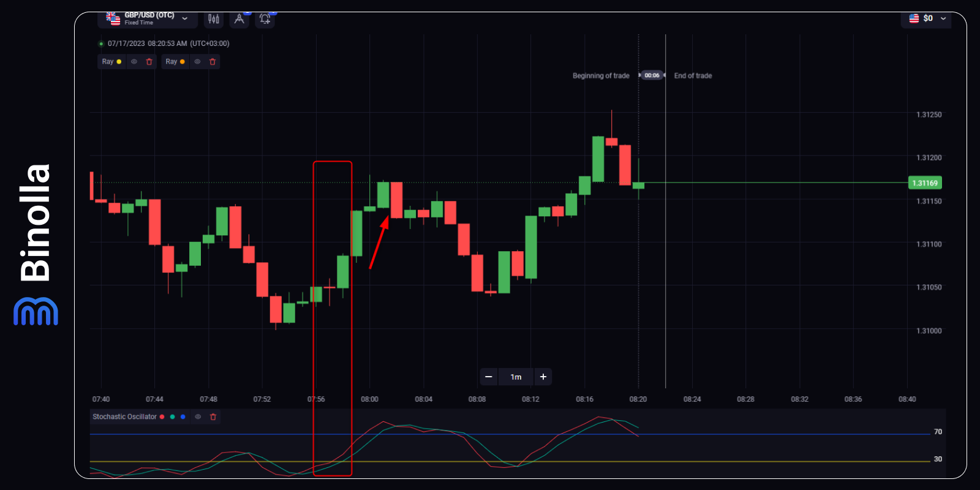Viewport: 980px width, 490px height.
Task: Zoom out chart with the minus button
Action: 489,377
